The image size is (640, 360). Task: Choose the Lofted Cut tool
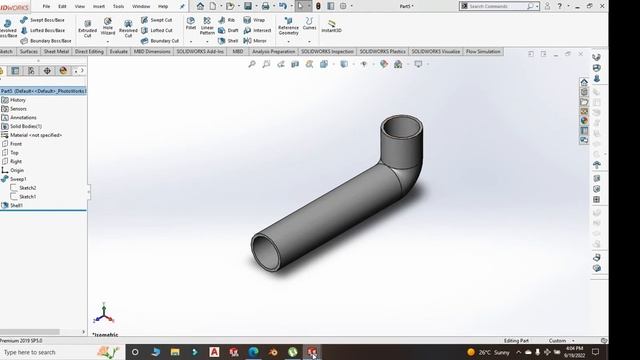[x=157, y=30]
